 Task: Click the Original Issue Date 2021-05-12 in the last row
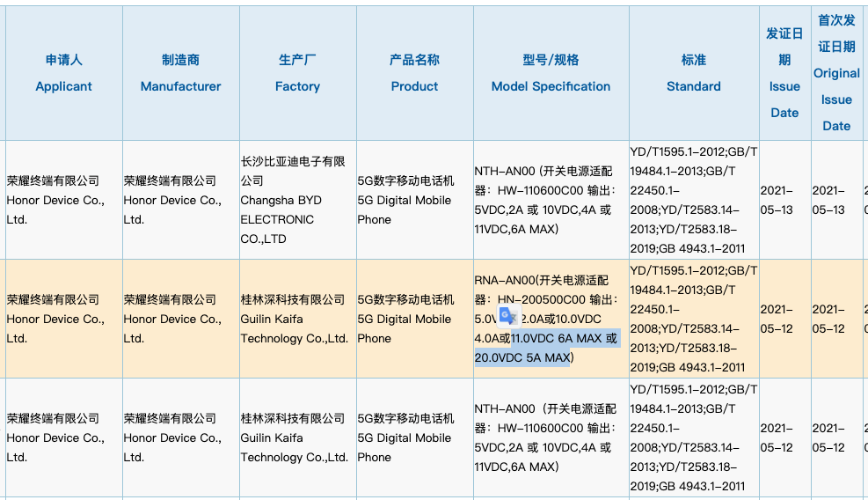[836, 437]
